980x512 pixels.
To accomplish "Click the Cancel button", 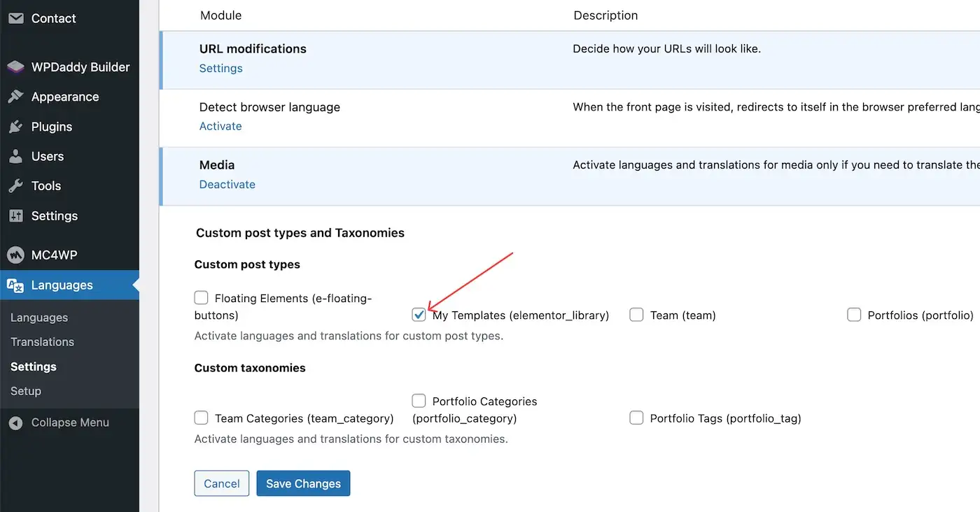I will point(221,483).
